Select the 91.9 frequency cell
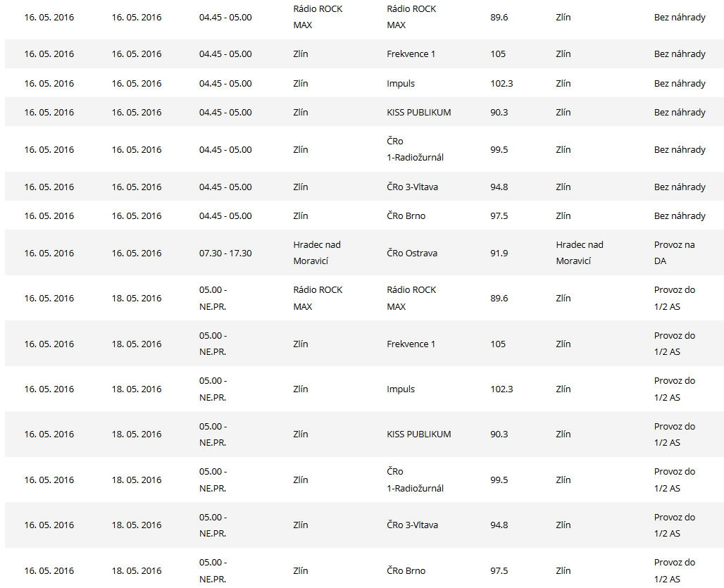Image resolution: width=724 pixels, height=588 pixels. [499, 254]
